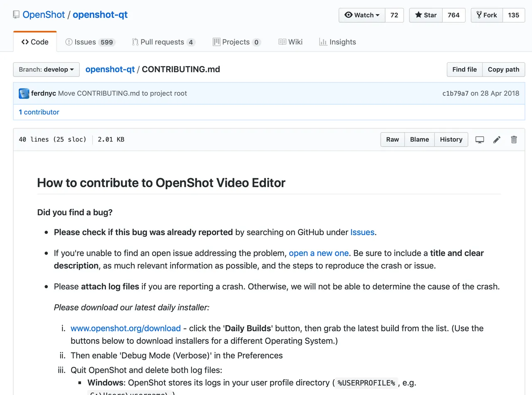Image resolution: width=532 pixels, height=395 pixels.
Task: Click the 1 contributor link
Action: click(x=39, y=112)
